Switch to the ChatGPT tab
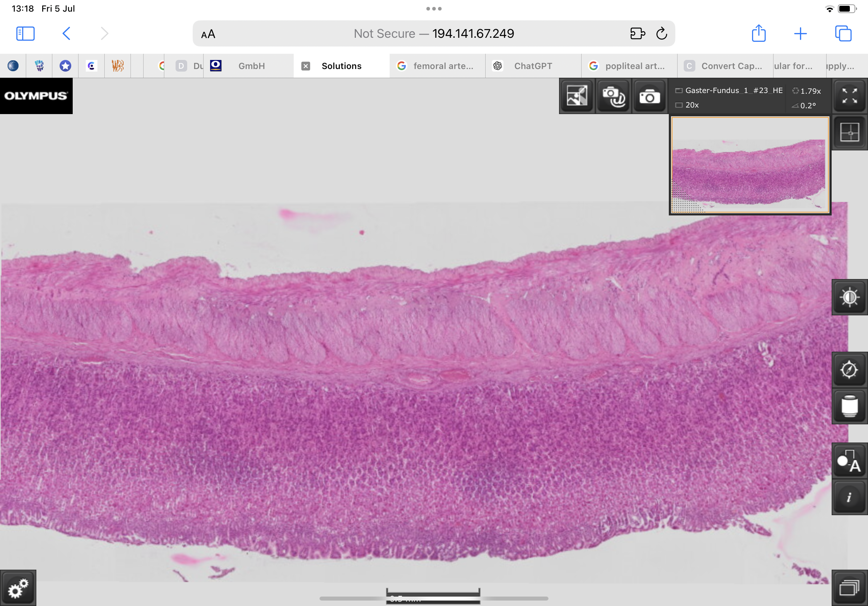Screen dimensions: 868x606 pos(533,66)
